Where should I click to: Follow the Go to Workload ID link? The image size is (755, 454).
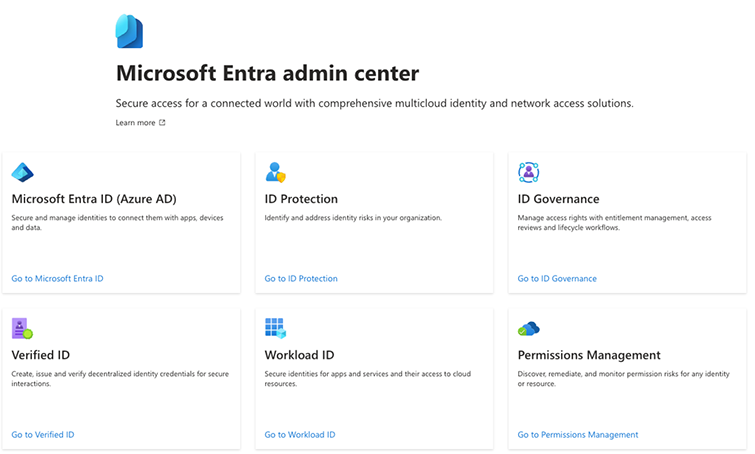(300, 435)
